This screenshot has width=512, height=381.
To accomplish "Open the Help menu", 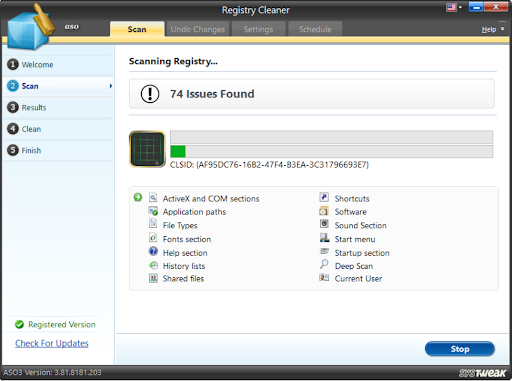I will coord(489,30).
